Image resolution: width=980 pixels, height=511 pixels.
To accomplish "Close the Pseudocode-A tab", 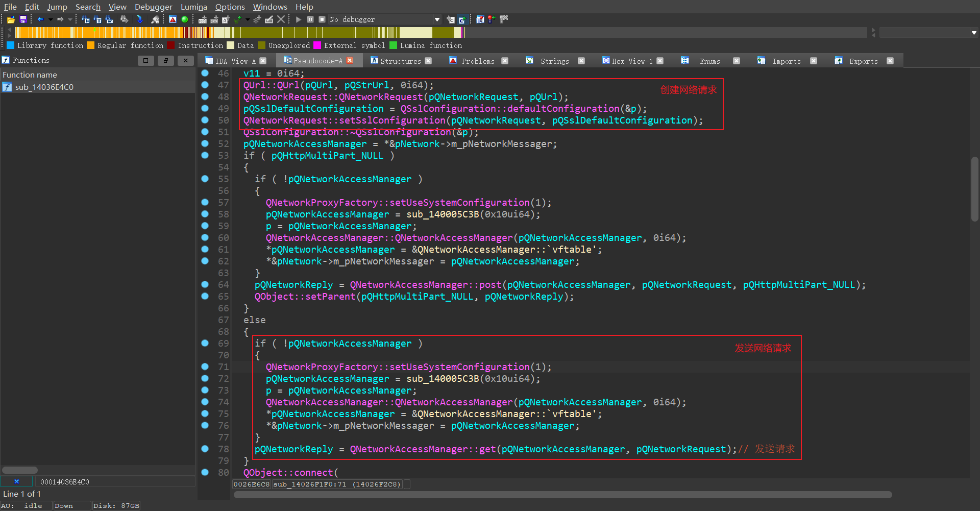I will point(350,61).
